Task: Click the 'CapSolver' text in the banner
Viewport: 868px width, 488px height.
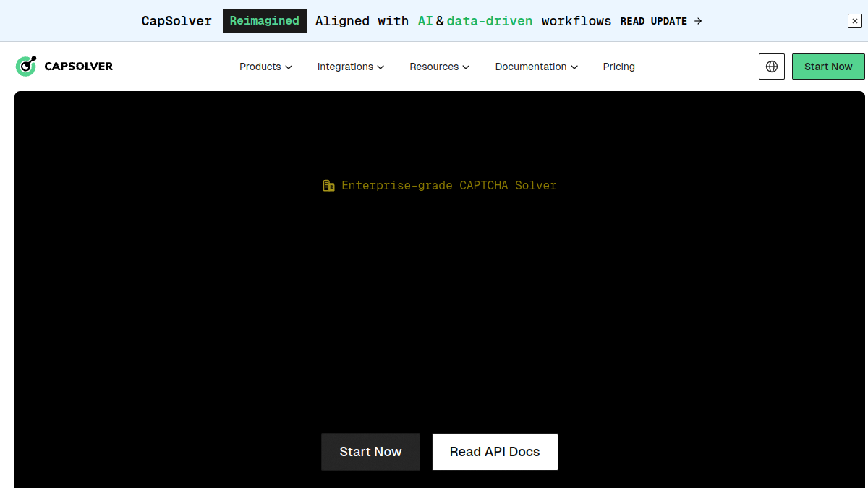Action: coord(176,21)
